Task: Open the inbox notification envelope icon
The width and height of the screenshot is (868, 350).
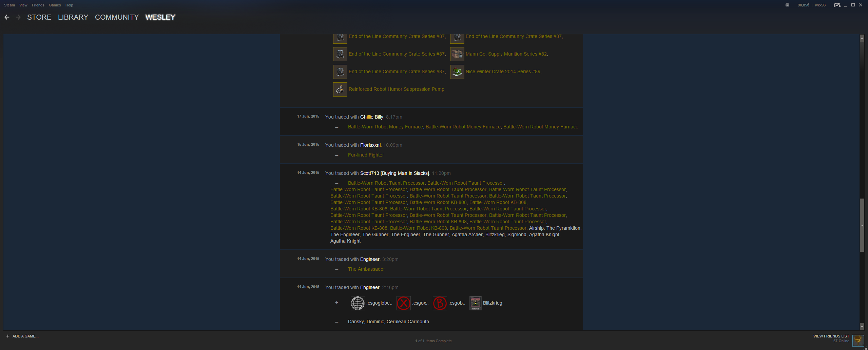Action: point(787,5)
